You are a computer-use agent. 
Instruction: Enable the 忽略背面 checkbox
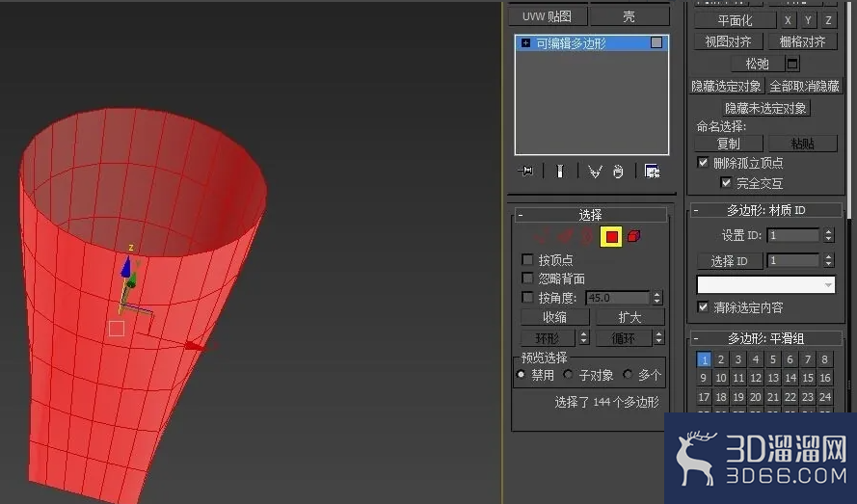(527, 279)
